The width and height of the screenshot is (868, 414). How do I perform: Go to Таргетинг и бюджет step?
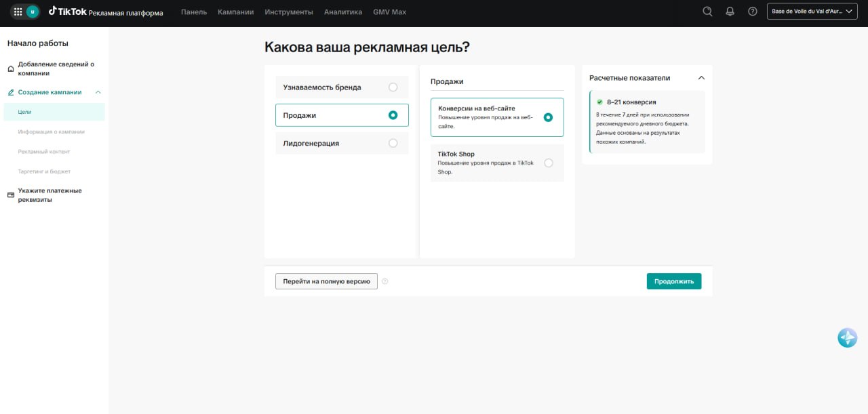coord(44,171)
